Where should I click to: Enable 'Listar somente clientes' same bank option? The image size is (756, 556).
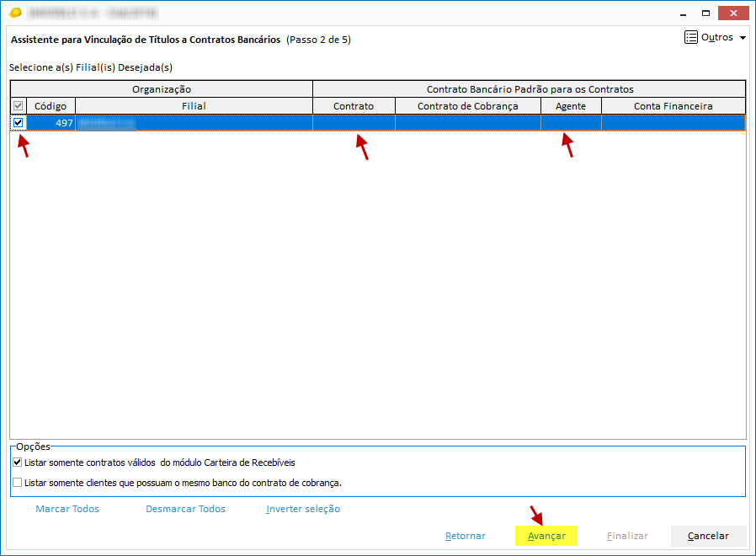19,483
